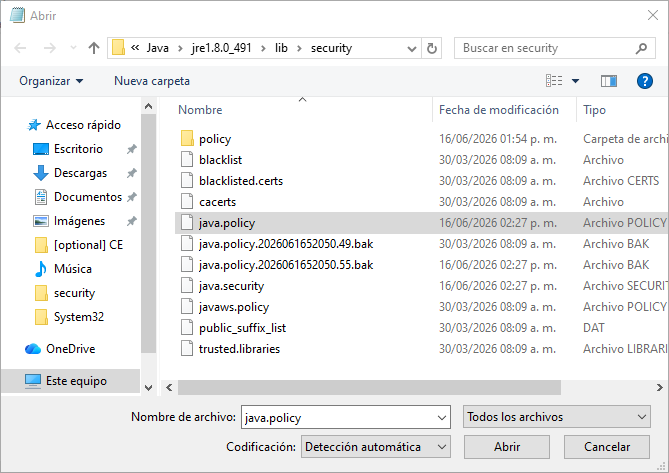Click the pin icon next to Imágenes

pos(131,221)
